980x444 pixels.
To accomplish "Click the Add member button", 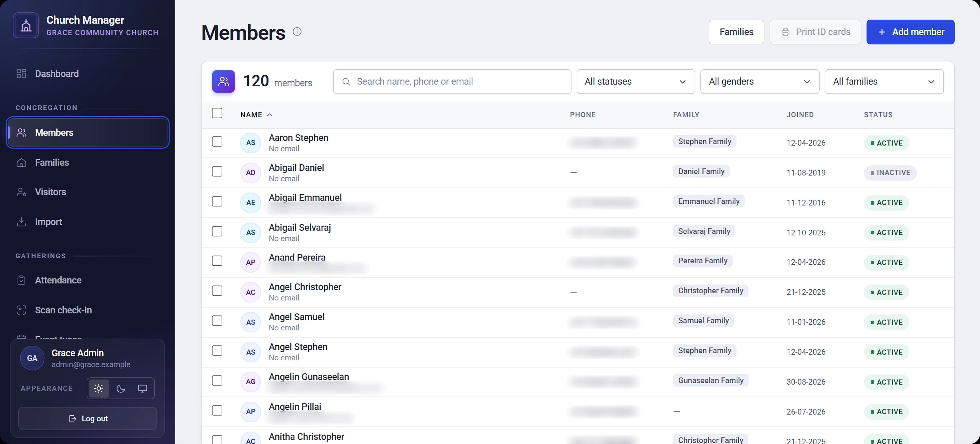I will point(910,32).
